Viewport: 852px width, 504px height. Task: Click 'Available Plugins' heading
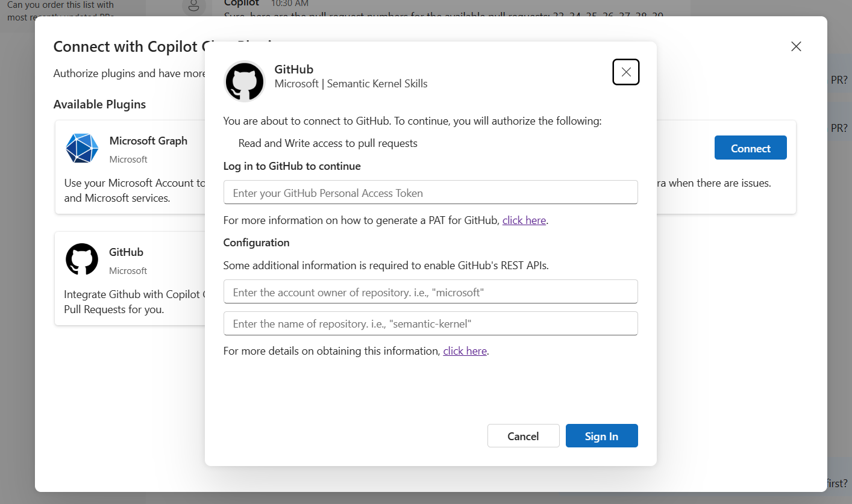tap(99, 104)
